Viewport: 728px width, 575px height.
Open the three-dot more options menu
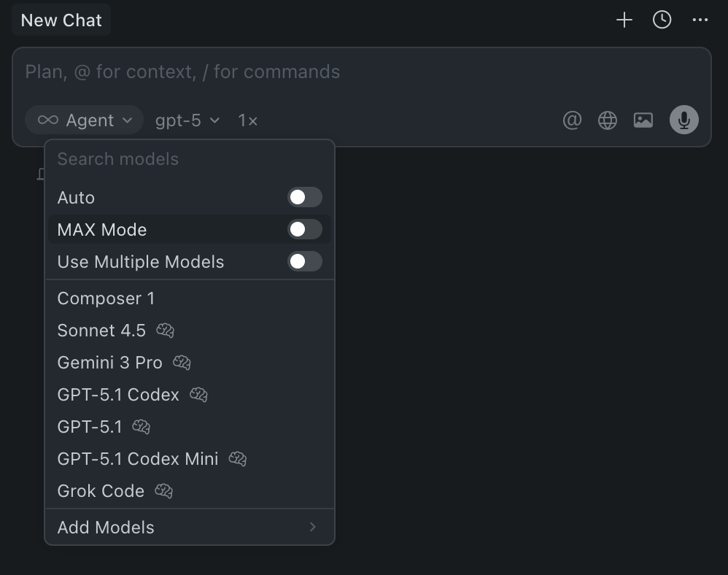click(700, 20)
